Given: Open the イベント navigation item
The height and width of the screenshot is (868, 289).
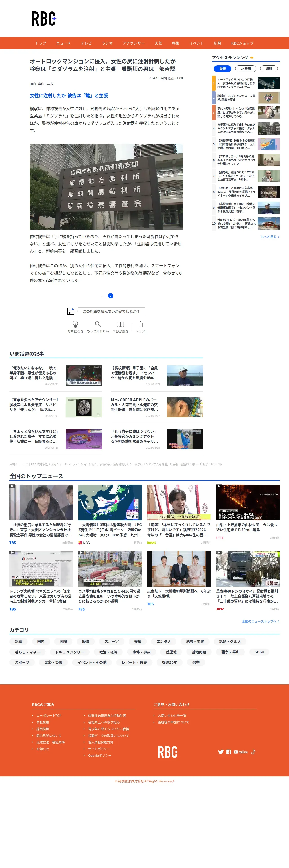Looking at the screenshot, I should coord(196,43).
